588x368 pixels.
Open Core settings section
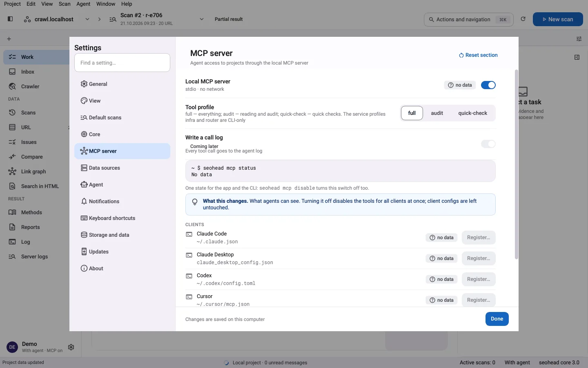122,134
